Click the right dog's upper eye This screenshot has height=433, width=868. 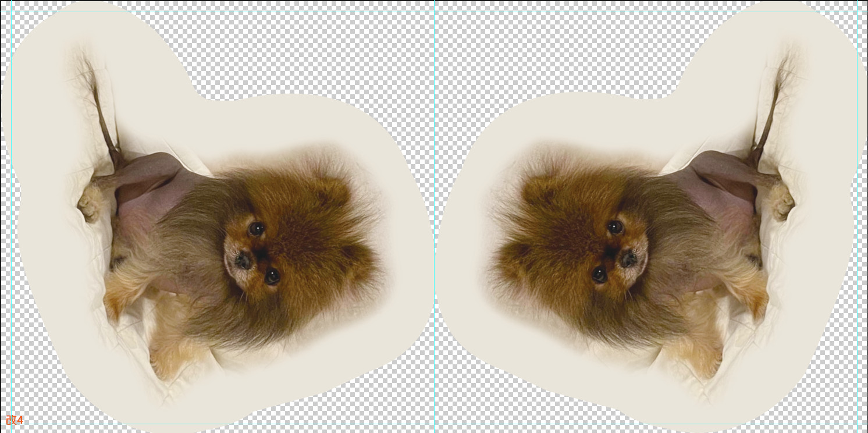(615, 228)
